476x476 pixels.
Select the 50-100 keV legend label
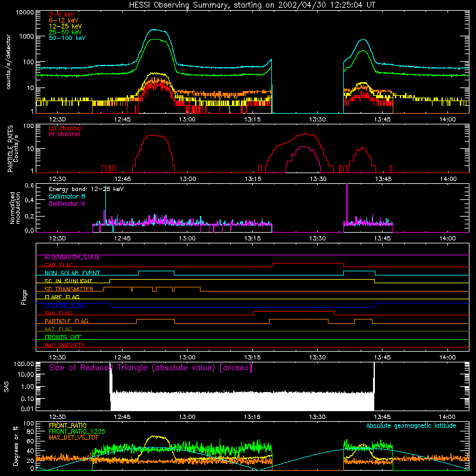pos(67,38)
